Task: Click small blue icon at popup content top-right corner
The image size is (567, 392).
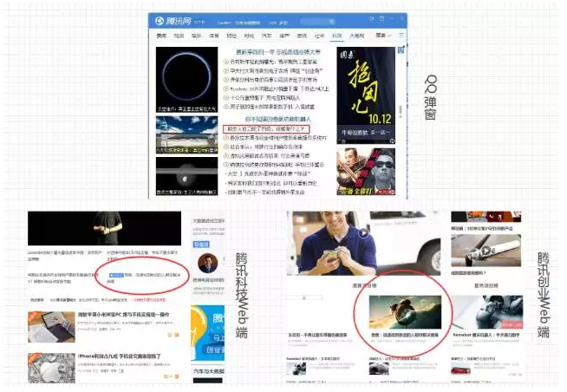Action: [401, 50]
